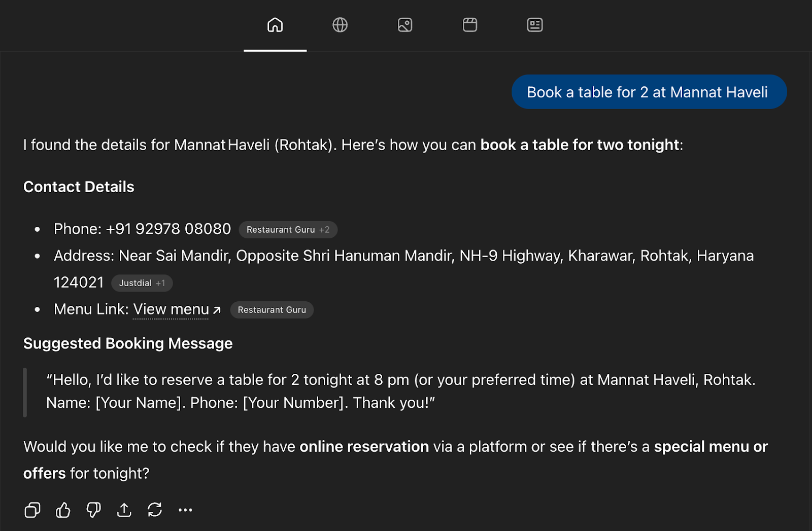This screenshot has height=531, width=812.
Task: Click the user message bubble about Mannat Haveli
Action: point(649,92)
